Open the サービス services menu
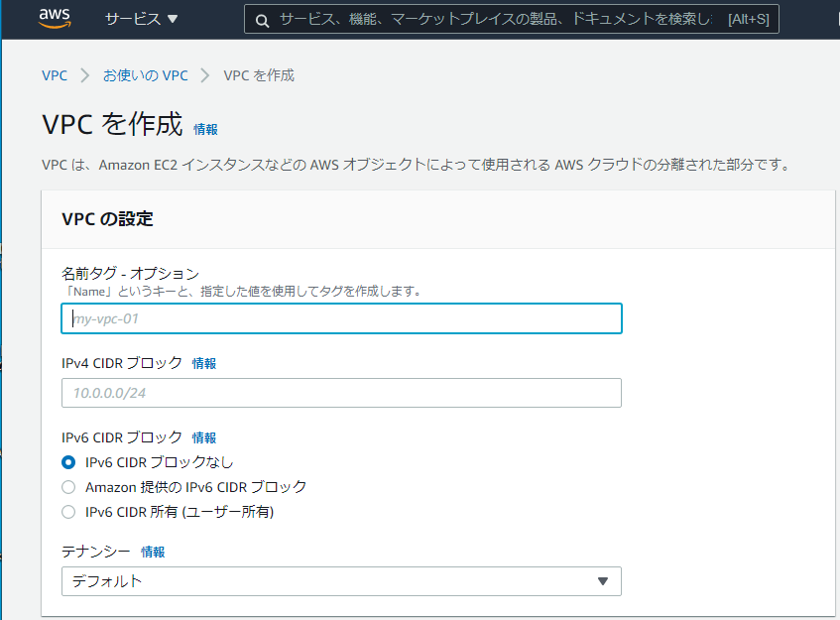 pyautogui.click(x=141, y=19)
